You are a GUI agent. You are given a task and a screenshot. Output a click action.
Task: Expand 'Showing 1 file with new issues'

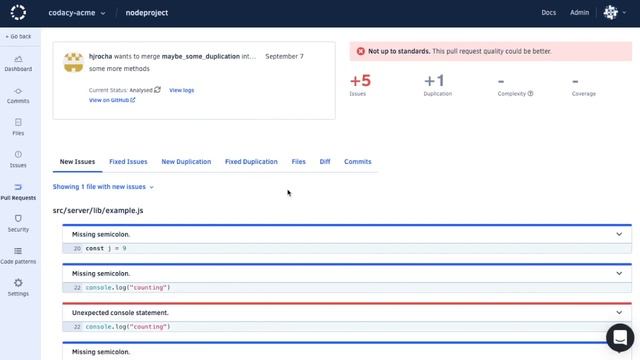103,187
